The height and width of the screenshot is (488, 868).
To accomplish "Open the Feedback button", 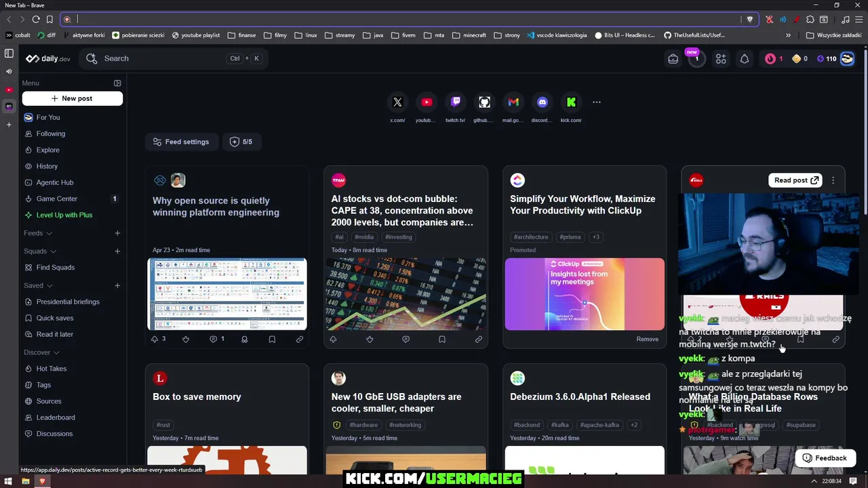I will pyautogui.click(x=825, y=458).
